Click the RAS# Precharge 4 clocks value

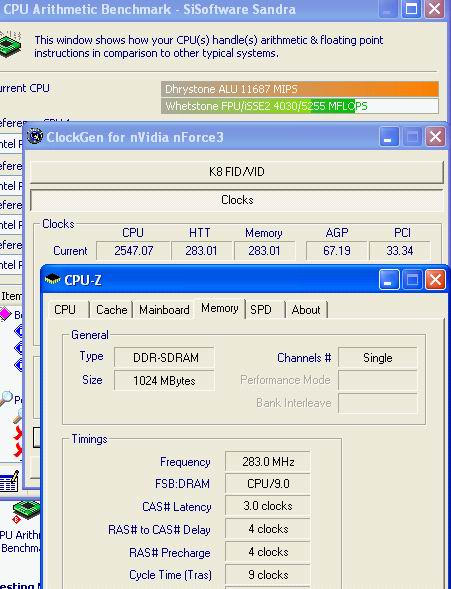[268, 552]
